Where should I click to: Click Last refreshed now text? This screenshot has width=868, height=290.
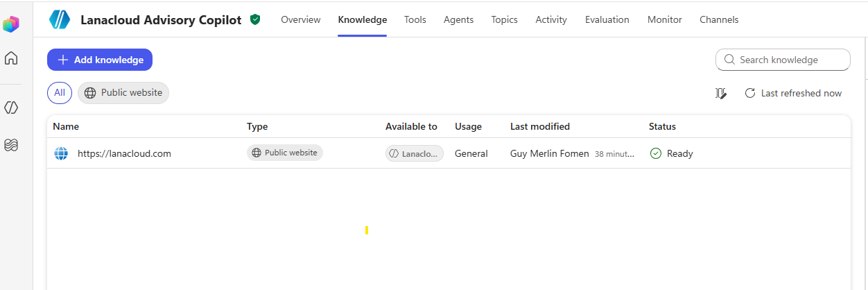tap(801, 93)
